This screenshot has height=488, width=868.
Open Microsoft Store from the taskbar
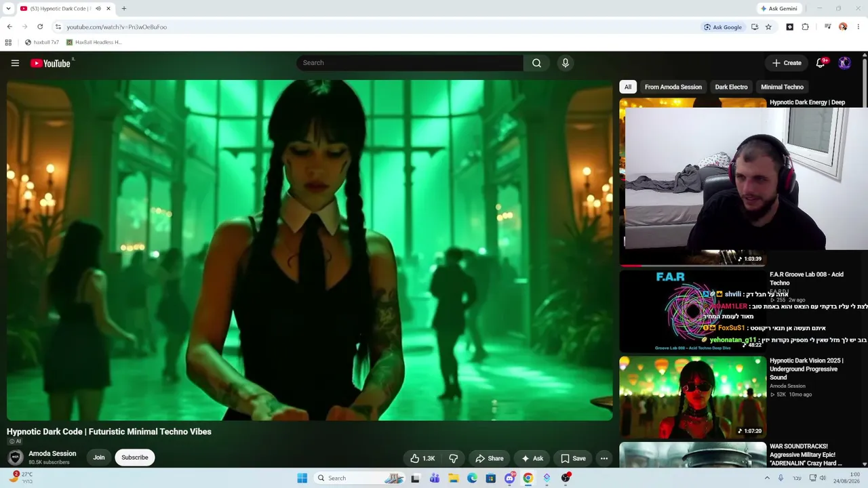pyautogui.click(x=490, y=478)
